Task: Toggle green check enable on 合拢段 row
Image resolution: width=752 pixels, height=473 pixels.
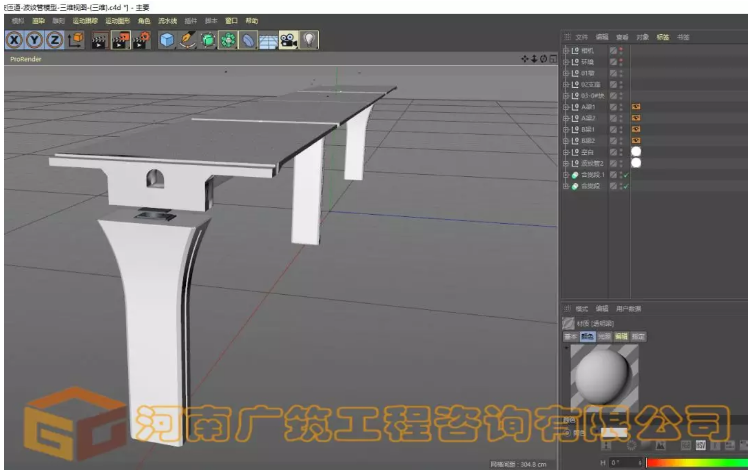Action: (626, 186)
